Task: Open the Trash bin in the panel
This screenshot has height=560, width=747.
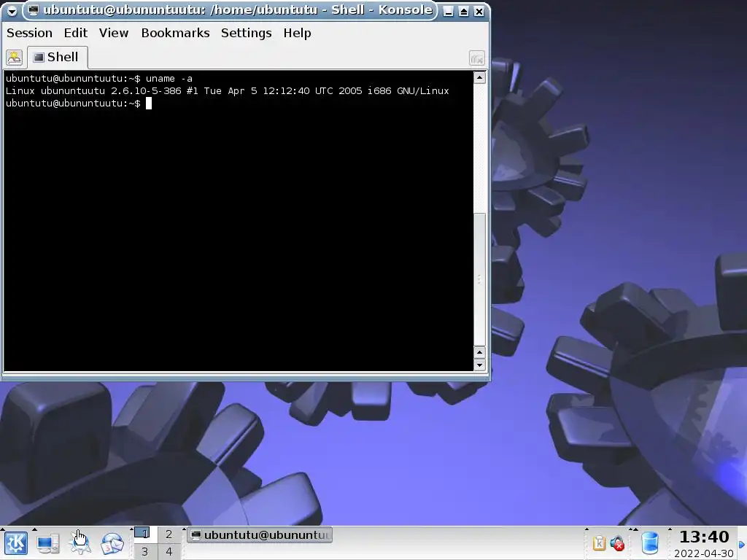Action: pos(650,543)
